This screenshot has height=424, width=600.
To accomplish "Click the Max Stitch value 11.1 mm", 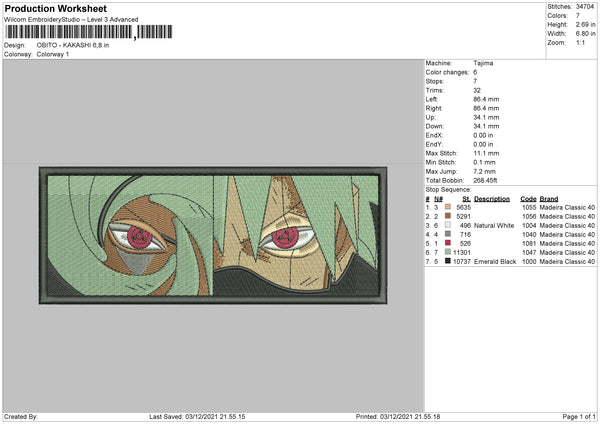I will coord(486,153).
